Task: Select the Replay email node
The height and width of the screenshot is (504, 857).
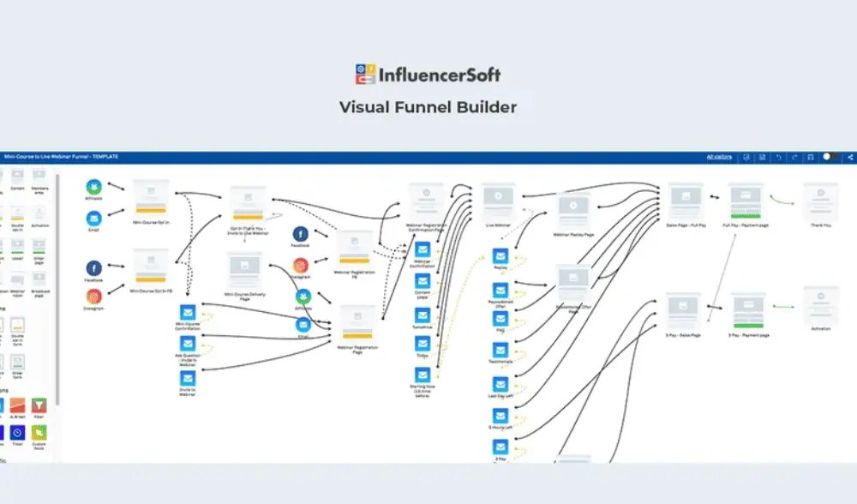Action: [500, 255]
